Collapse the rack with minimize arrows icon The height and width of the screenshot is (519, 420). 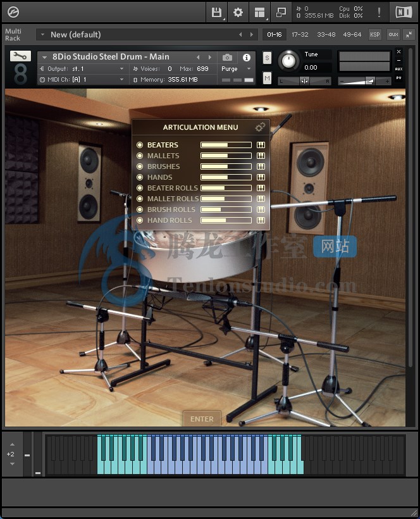point(409,34)
